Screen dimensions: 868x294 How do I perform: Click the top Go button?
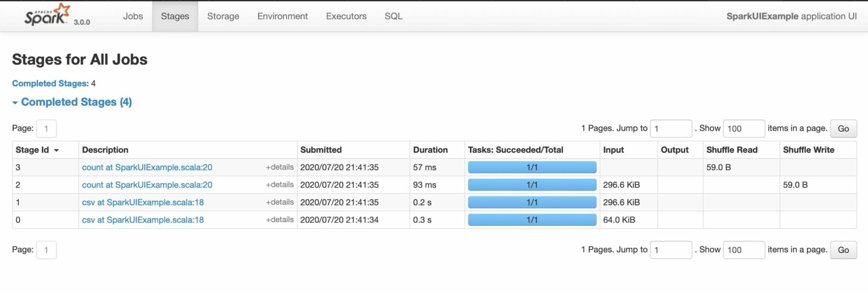click(x=843, y=128)
